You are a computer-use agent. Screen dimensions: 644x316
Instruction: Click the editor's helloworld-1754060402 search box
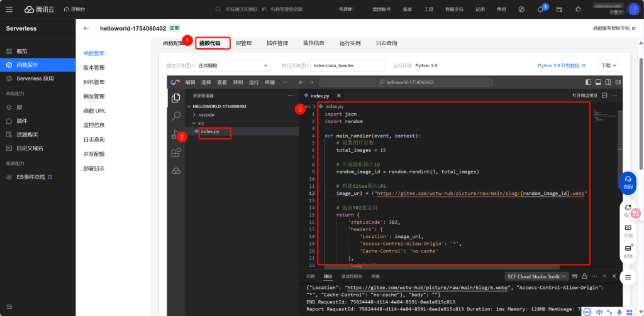(407, 82)
